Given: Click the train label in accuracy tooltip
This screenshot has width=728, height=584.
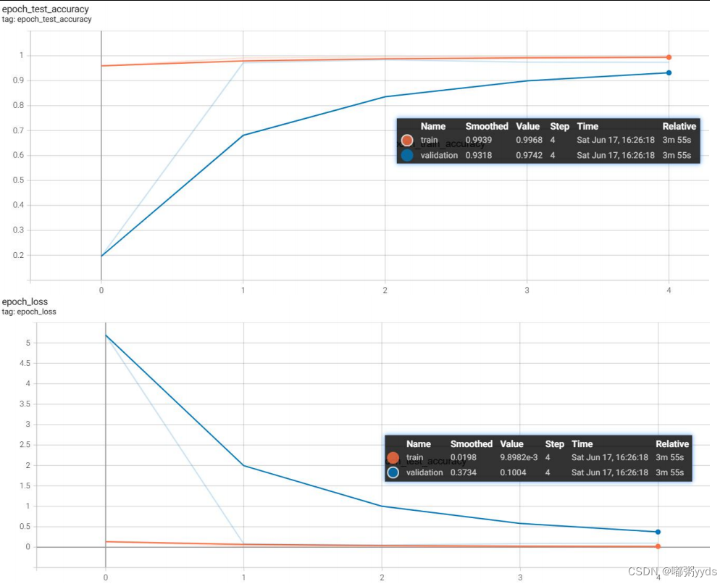Looking at the screenshot, I should click(x=429, y=140).
